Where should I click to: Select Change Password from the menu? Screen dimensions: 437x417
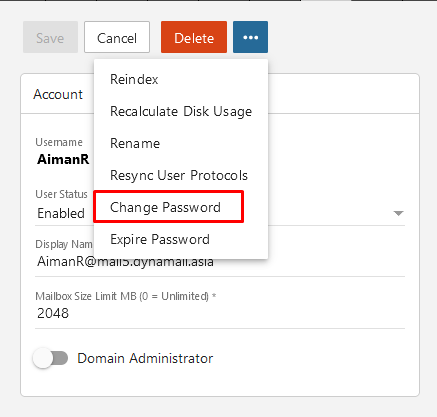tap(165, 207)
